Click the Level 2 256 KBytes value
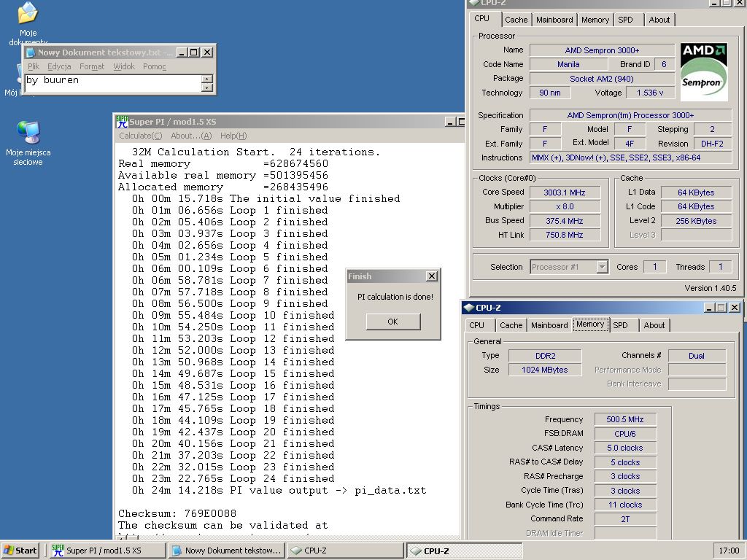 [696, 221]
